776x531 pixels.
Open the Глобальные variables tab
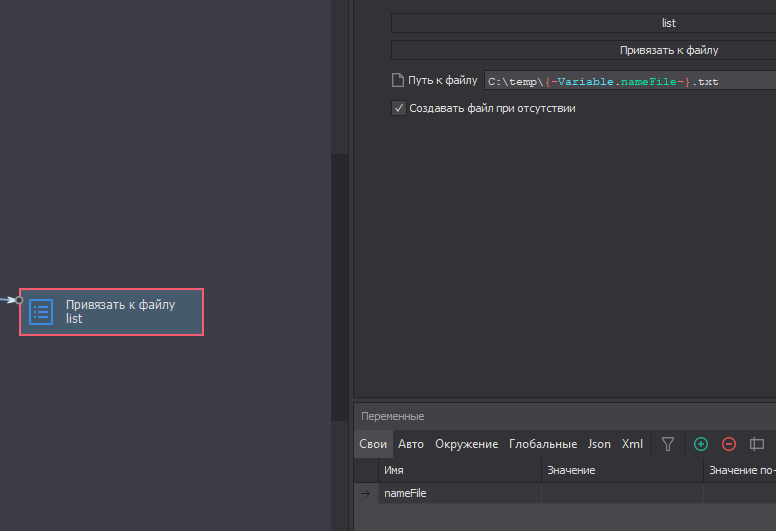(x=543, y=444)
